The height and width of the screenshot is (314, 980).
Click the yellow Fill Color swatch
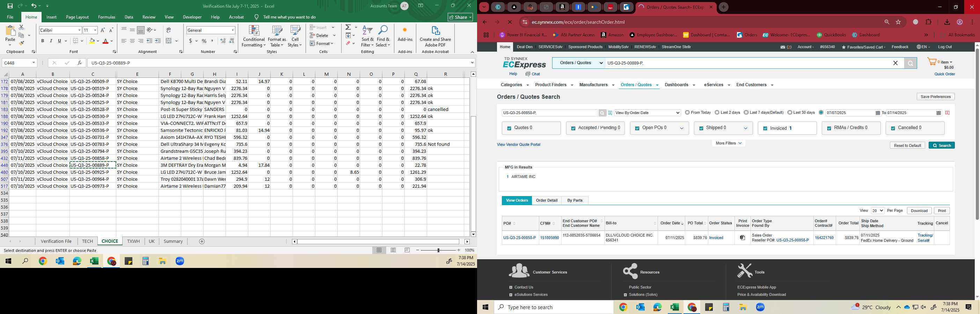click(92, 41)
